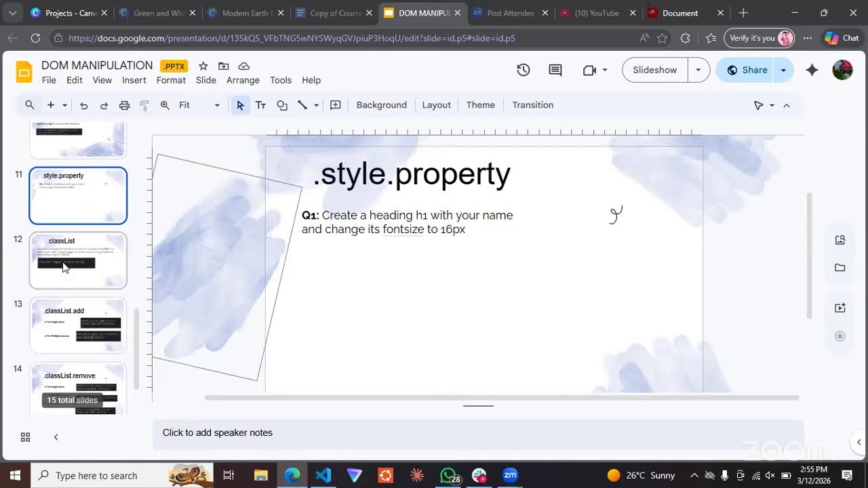Viewport: 868px width, 488px height.
Task: Switch to grid view of slides
Action: [25, 437]
